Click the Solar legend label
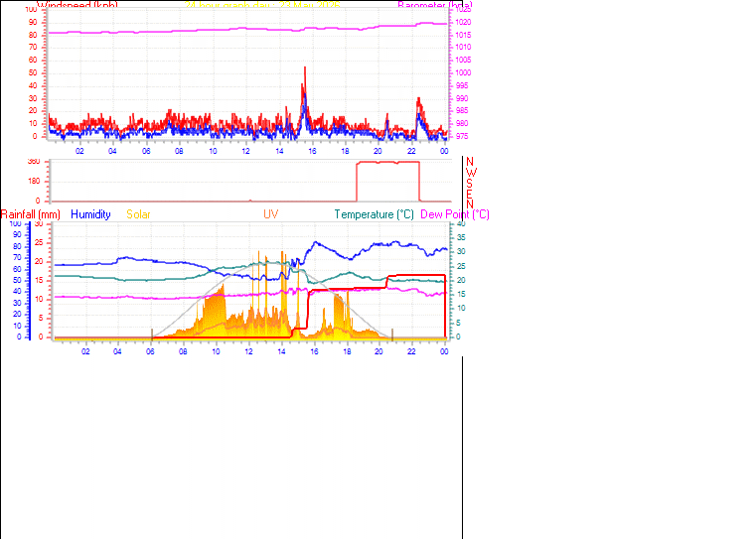Screen dimensions: 756x539 point(138,214)
